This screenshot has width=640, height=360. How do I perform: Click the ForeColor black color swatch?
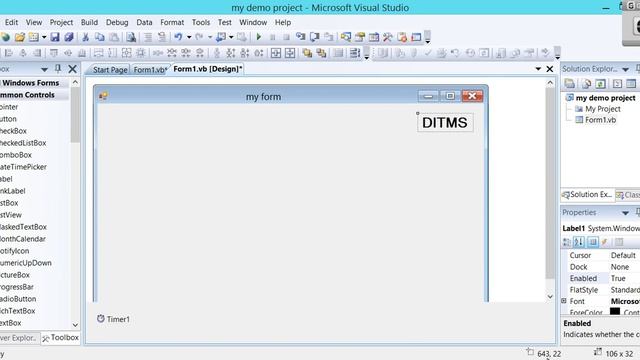click(615, 311)
